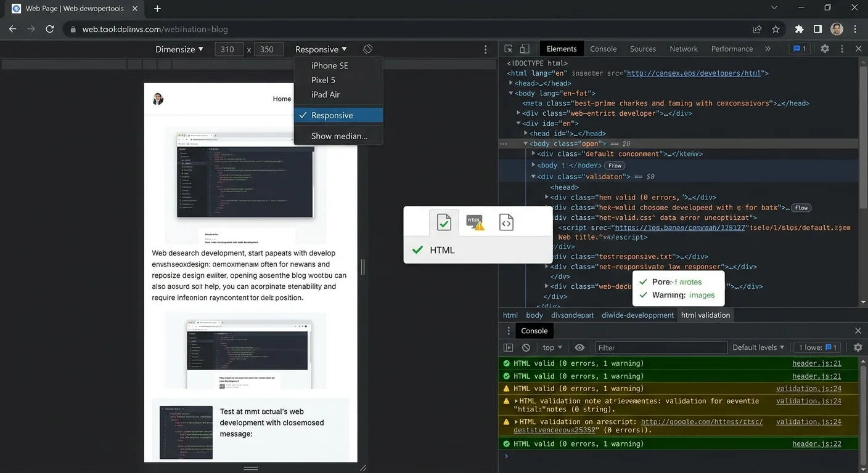Choose the checked Responsive device option
Image resolution: width=868 pixels, height=473 pixels.
click(x=338, y=115)
